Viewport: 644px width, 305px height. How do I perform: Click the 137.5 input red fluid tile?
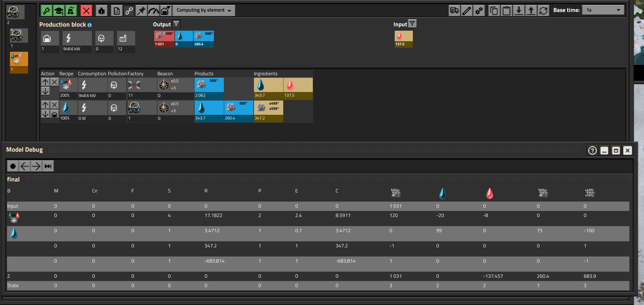[404, 39]
